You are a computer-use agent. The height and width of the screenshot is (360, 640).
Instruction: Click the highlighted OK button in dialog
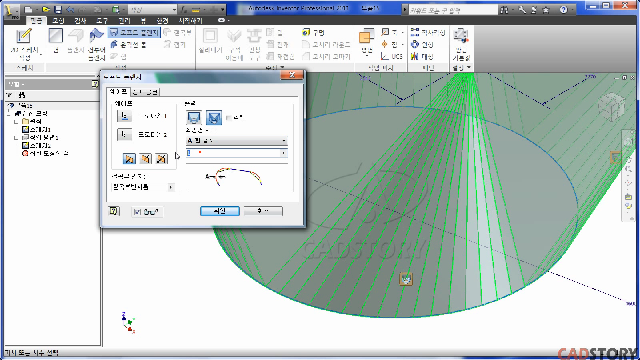pyautogui.click(x=220, y=211)
